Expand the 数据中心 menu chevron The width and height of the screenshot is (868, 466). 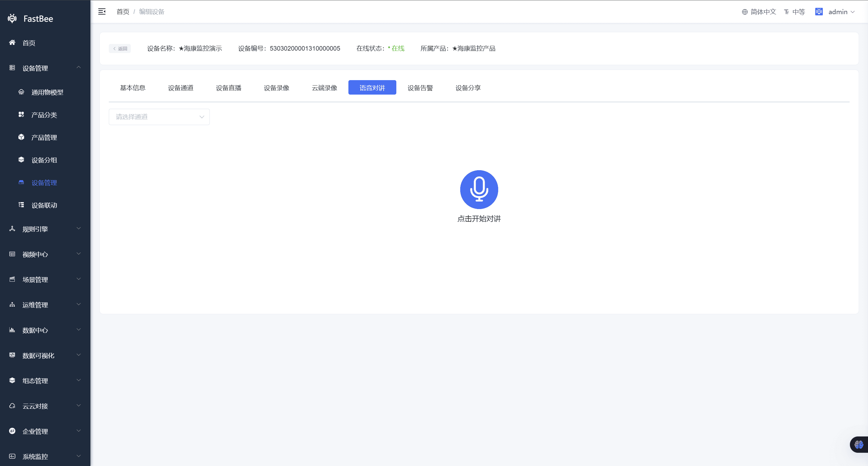tap(78, 329)
